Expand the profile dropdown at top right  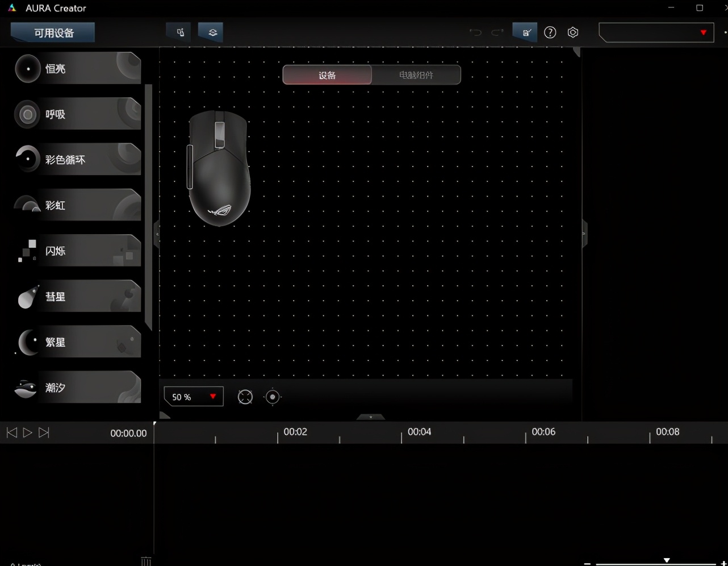click(656, 32)
